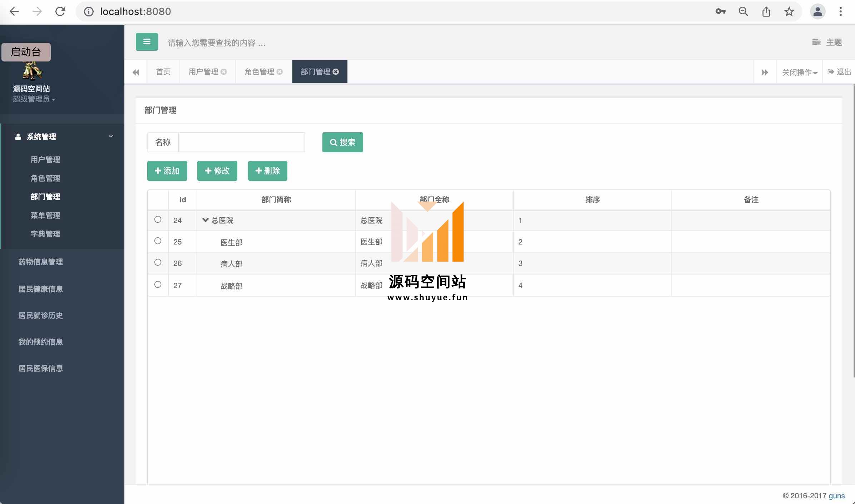Click the 删除 button

point(267,171)
